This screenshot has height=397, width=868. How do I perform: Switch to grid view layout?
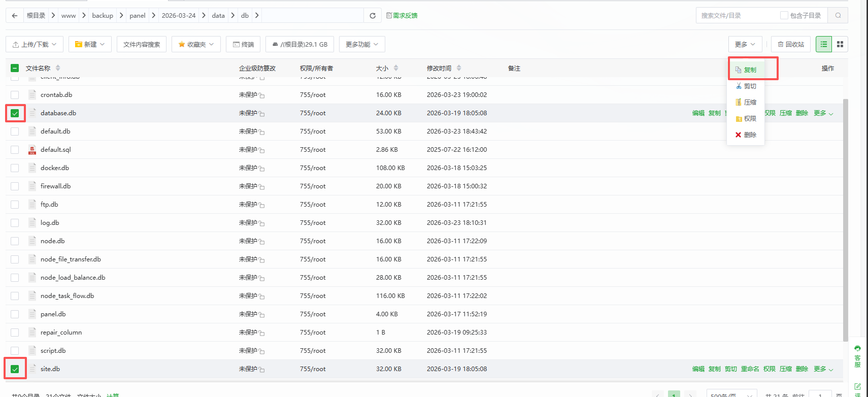pyautogui.click(x=840, y=45)
